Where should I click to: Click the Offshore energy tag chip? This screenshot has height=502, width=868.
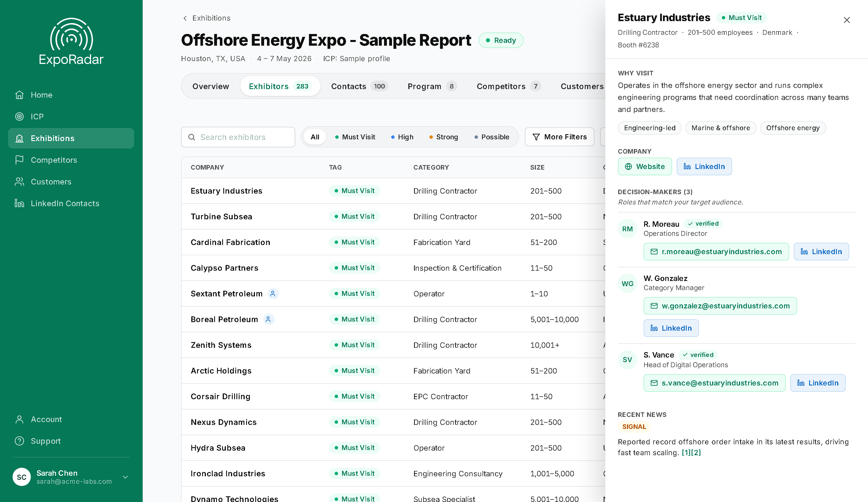point(793,128)
